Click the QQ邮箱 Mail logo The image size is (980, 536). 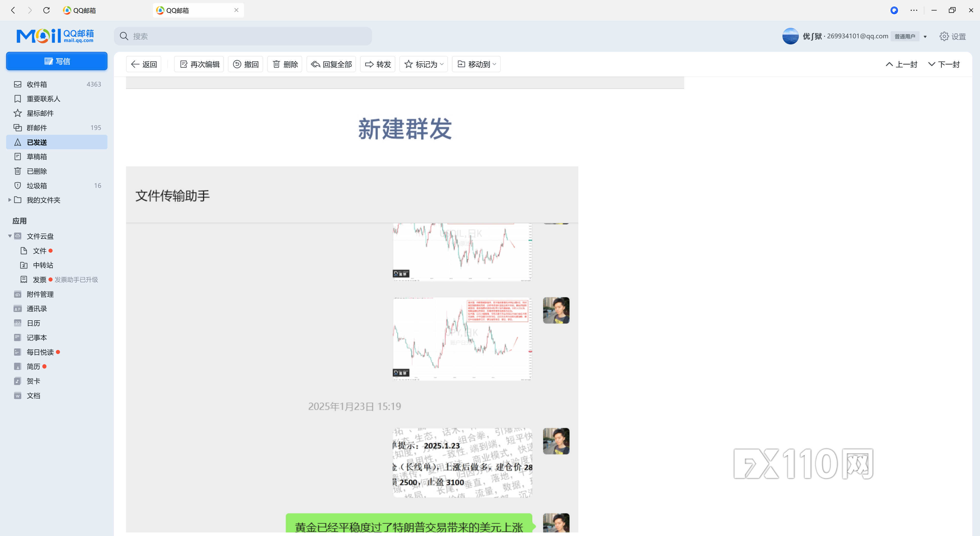click(x=55, y=36)
